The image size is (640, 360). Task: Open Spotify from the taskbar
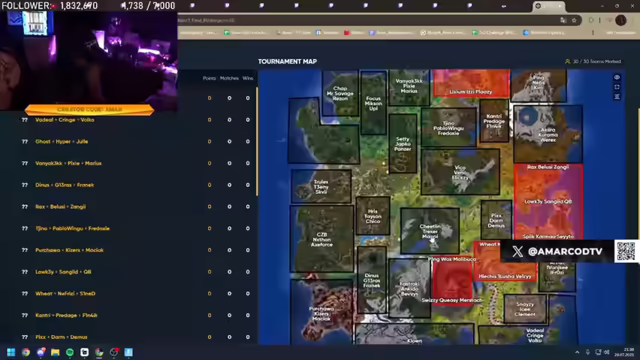70,352
